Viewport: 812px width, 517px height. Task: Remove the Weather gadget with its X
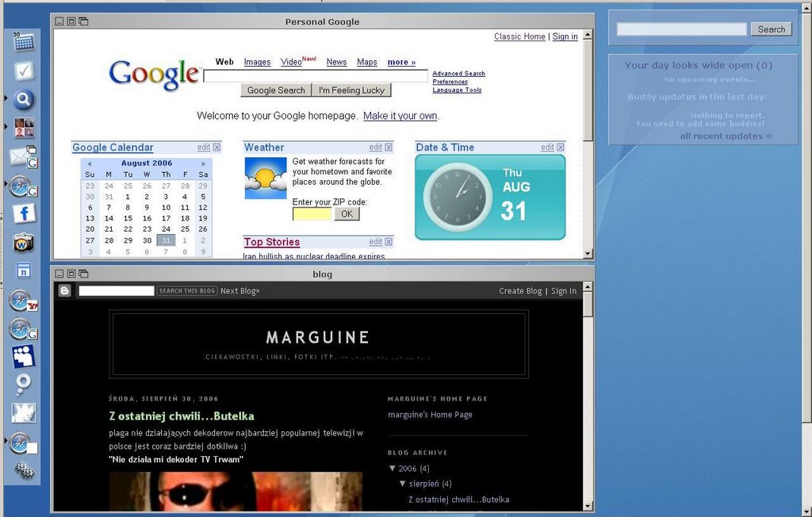[x=389, y=147]
